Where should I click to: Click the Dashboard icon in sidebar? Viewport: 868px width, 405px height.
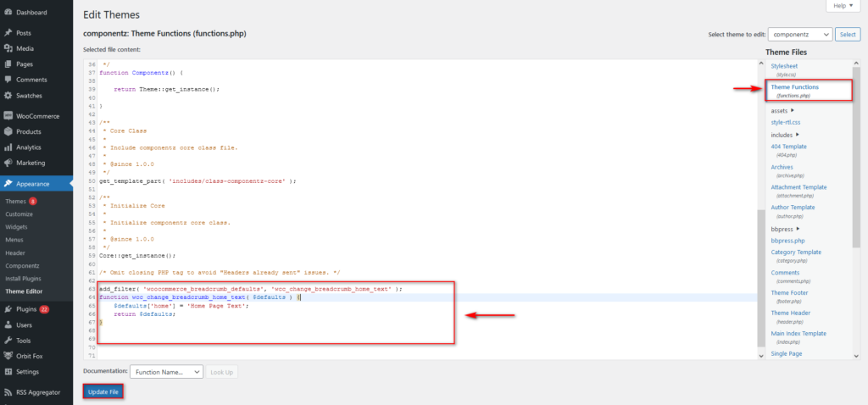pos(8,13)
